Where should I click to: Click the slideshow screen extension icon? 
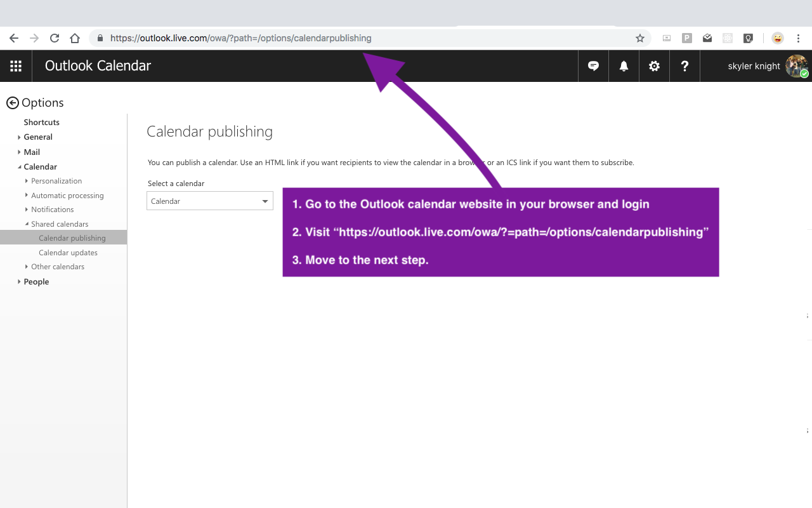pos(667,38)
